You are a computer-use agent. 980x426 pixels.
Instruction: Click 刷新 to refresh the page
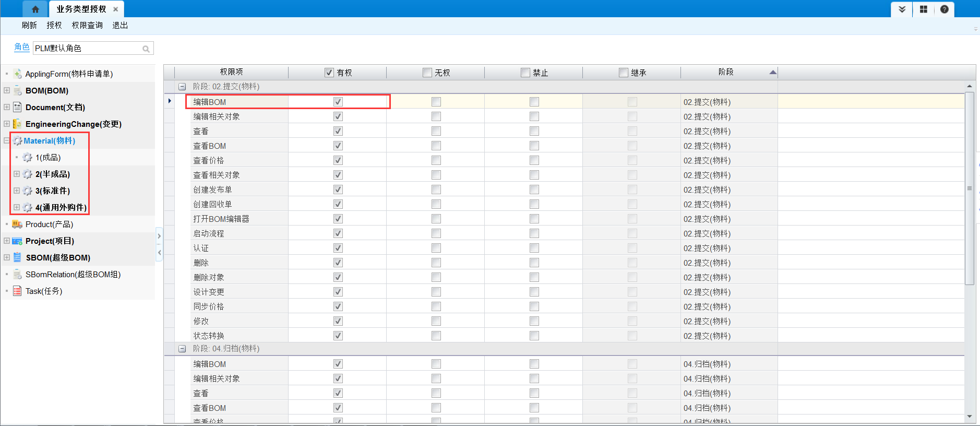pos(29,25)
